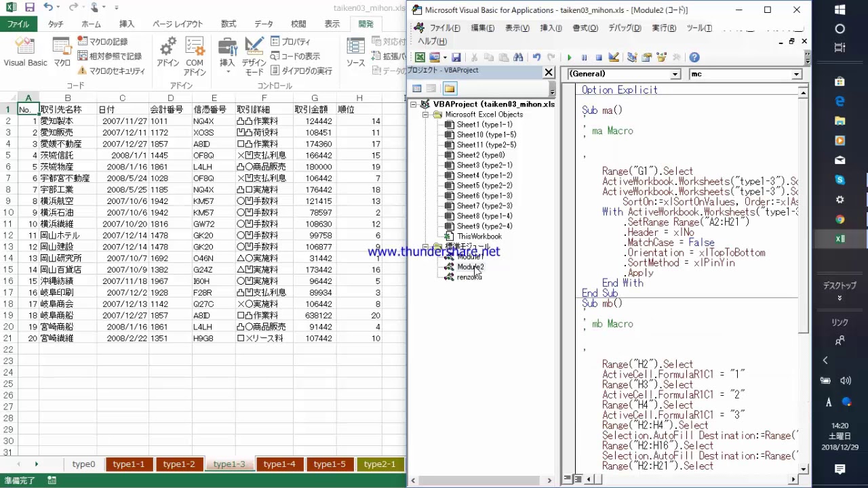Click the Visual Basic ribbon icon

[x=25, y=53]
